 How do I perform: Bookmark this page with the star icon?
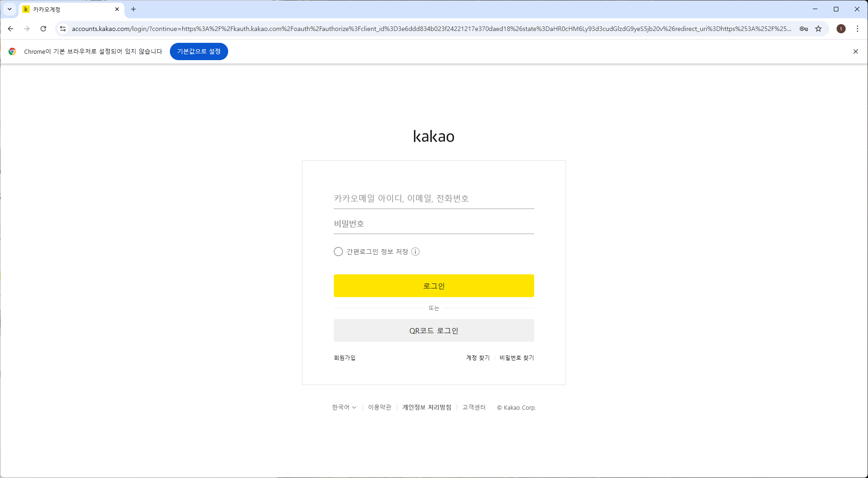tap(818, 29)
